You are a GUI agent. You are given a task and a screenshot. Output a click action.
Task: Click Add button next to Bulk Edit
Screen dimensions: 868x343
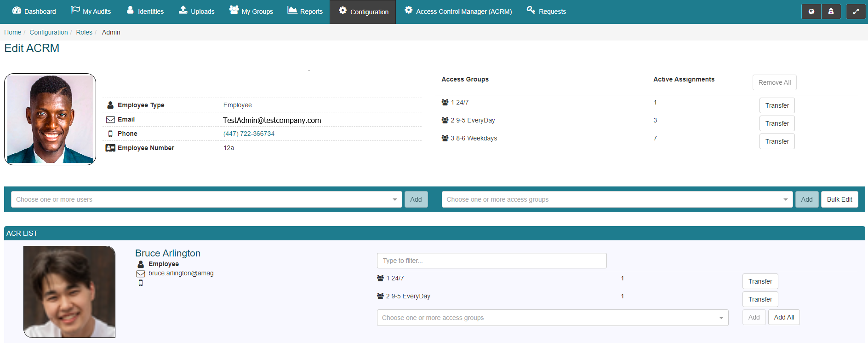[x=807, y=199]
